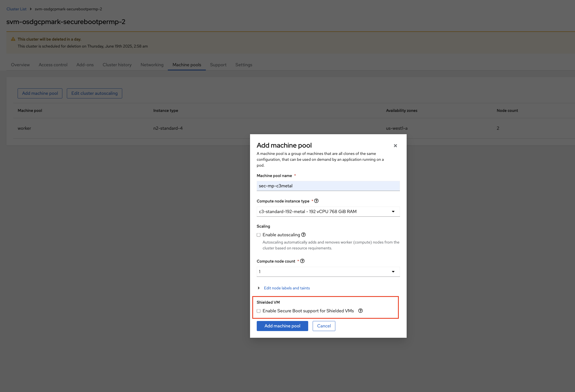The height and width of the screenshot is (392, 575).
Task: Close the Add machine pool dialog
Action: pyautogui.click(x=395, y=146)
